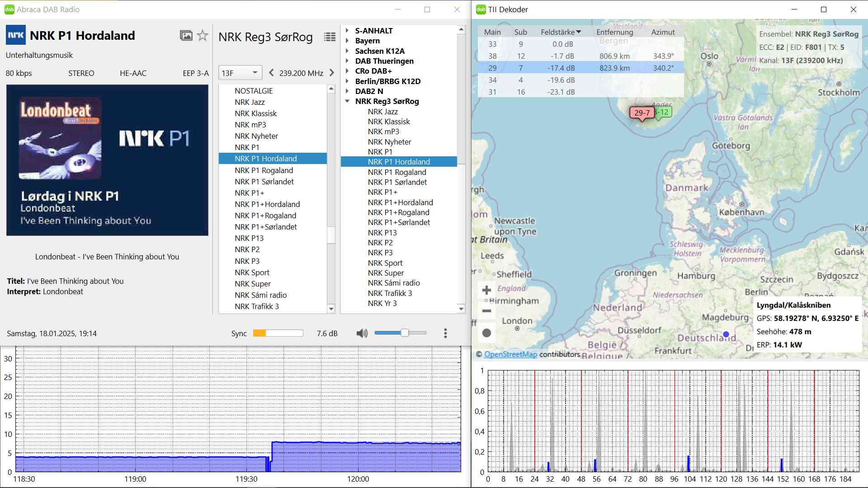Zoom in on the TII map
This screenshot has height=488, width=868.
[487, 290]
